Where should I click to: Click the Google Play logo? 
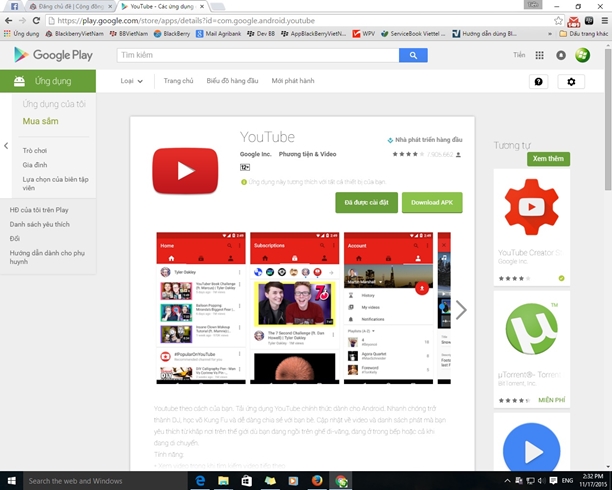pyautogui.click(x=53, y=55)
